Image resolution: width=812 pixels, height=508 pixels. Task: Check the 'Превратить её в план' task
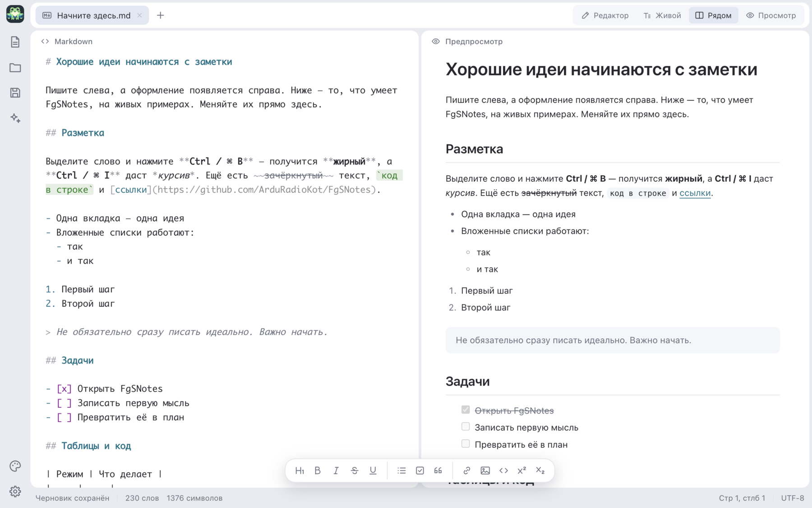[466, 444]
